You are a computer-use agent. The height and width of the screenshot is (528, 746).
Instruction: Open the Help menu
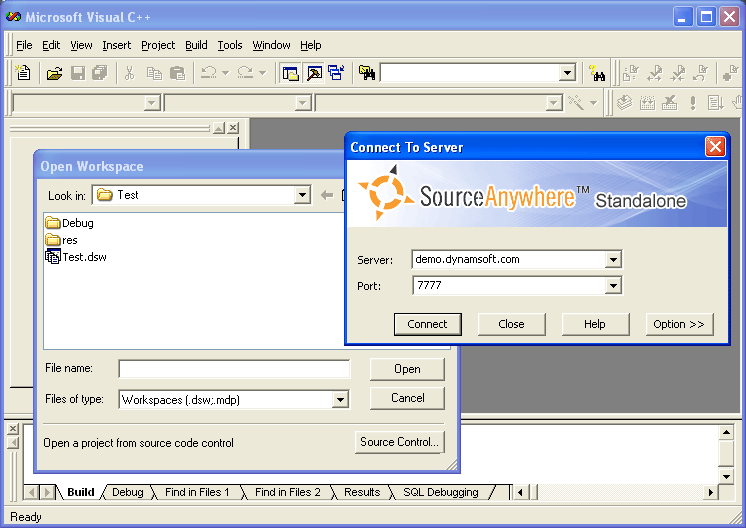coord(311,45)
